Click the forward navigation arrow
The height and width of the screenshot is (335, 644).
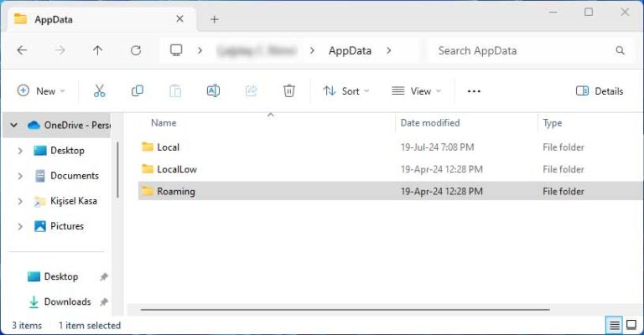tap(60, 50)
